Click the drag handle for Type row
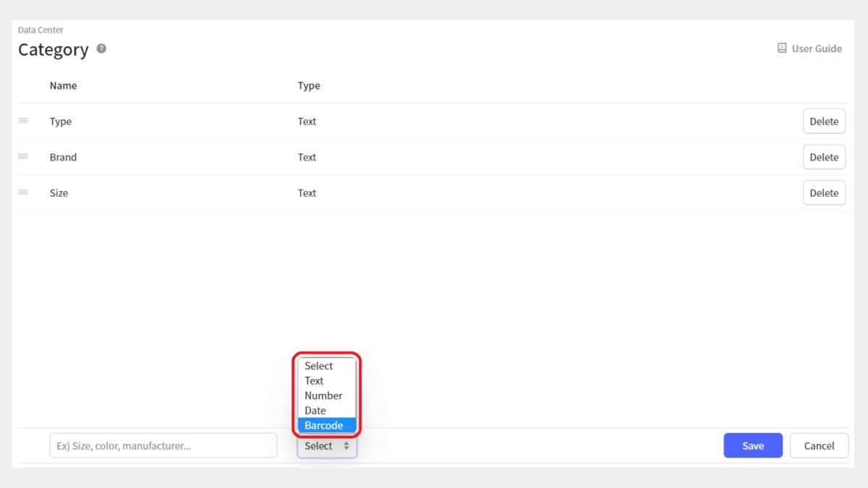 [23, 121]
